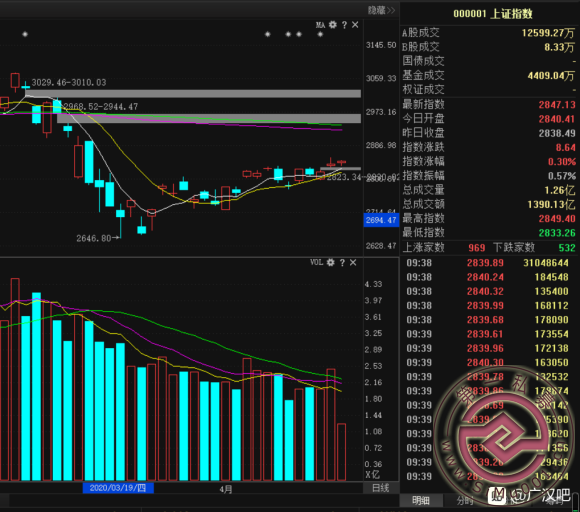Screen dimensions: 580x512
Task: Click the 上涨家数 969 value
Action: [x=476, y=247]
